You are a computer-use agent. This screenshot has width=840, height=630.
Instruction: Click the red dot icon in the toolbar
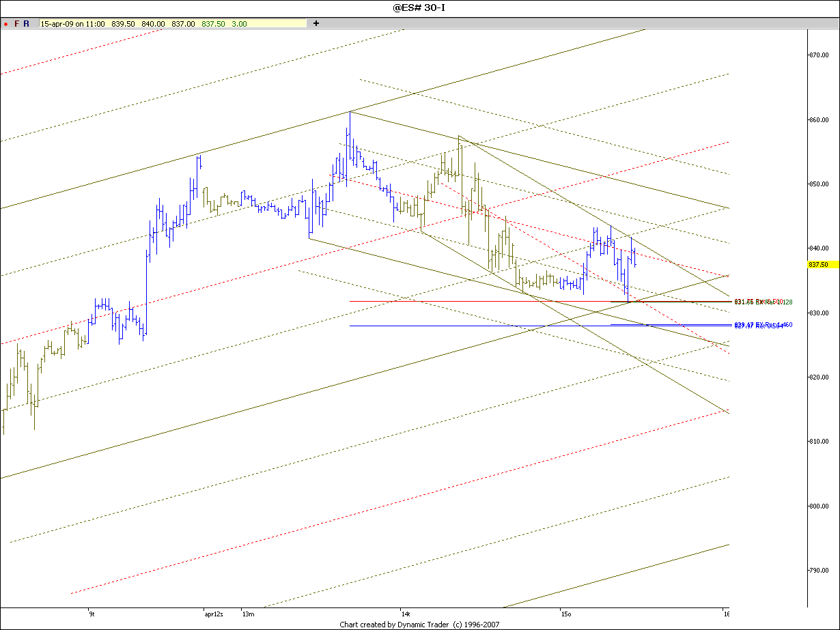click(x=5, y=24)
